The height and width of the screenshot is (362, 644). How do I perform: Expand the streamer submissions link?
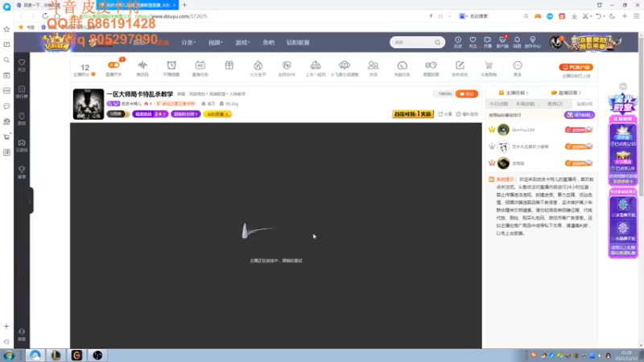[514, 93]
